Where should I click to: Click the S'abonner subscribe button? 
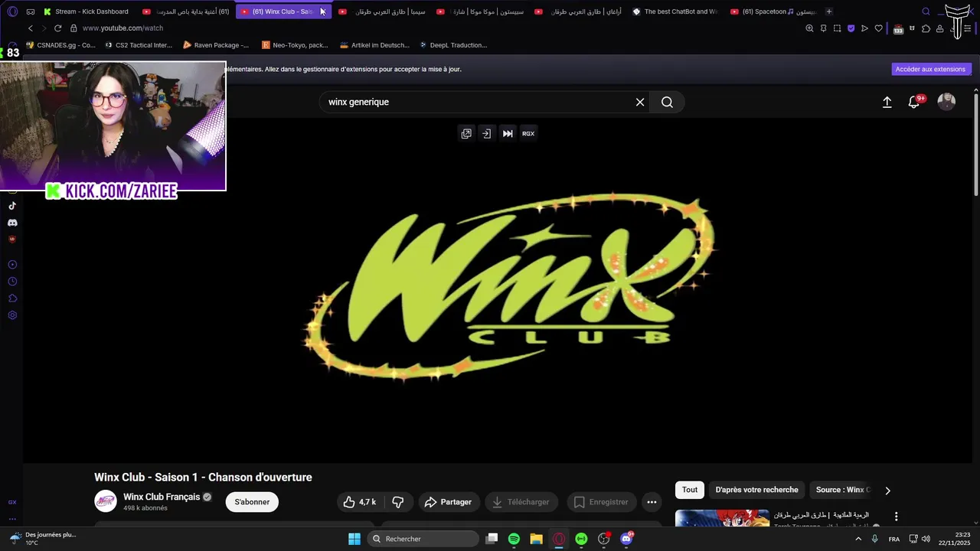[252, 502]
